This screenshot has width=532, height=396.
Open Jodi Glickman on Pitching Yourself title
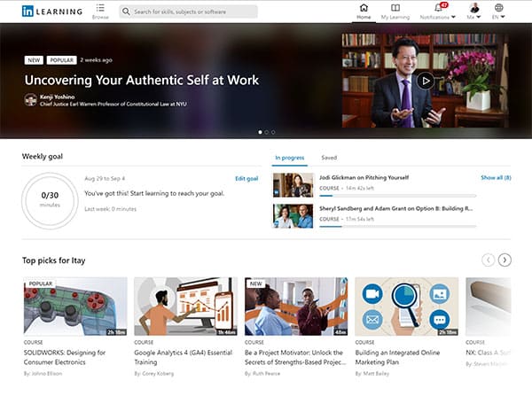(364, 177)
